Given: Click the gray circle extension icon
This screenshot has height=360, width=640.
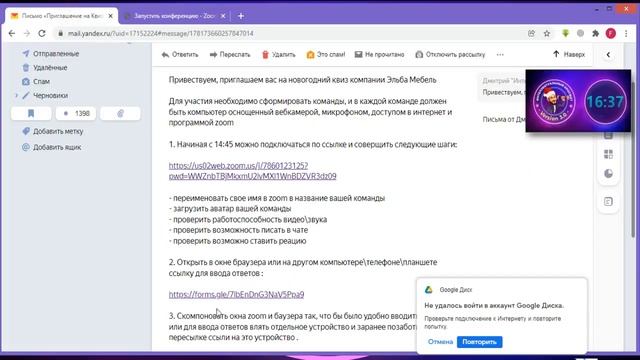Looking at the screenshot, I should (x=580, y=33).
